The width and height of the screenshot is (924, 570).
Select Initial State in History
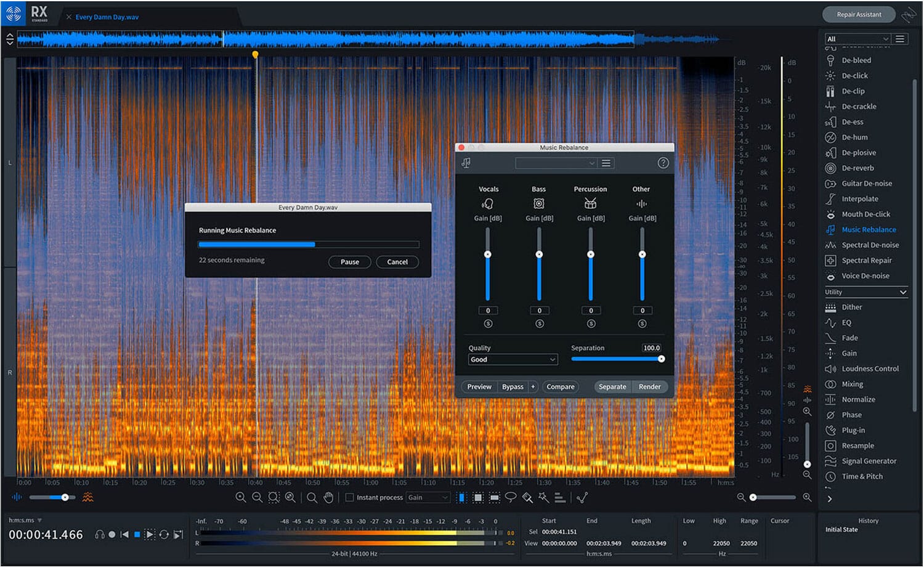pos(841,530)
